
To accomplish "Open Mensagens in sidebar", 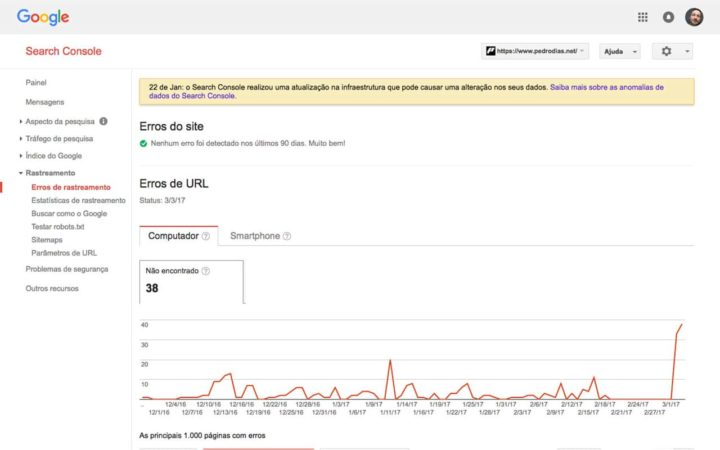I will (x=45, y=102).
